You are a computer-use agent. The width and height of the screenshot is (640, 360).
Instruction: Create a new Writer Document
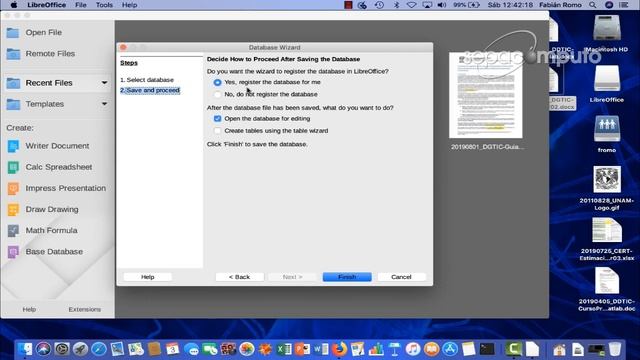click(x=57, y=146)
